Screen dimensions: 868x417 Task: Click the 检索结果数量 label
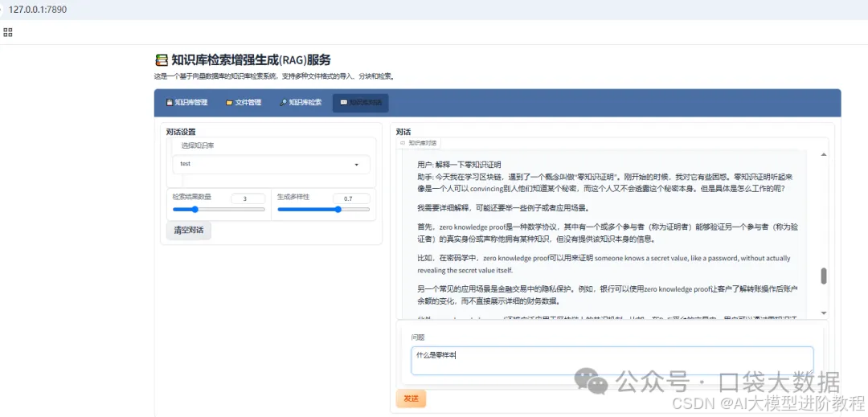coord(192,196)
